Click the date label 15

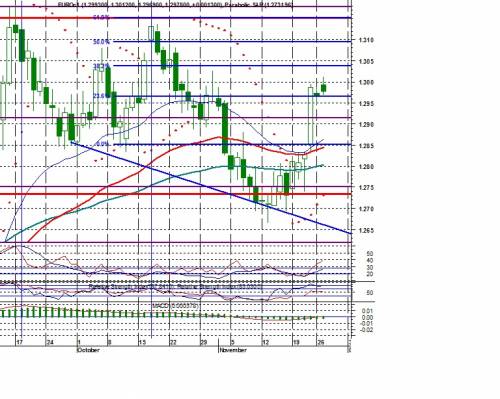(x=142, y=342)
